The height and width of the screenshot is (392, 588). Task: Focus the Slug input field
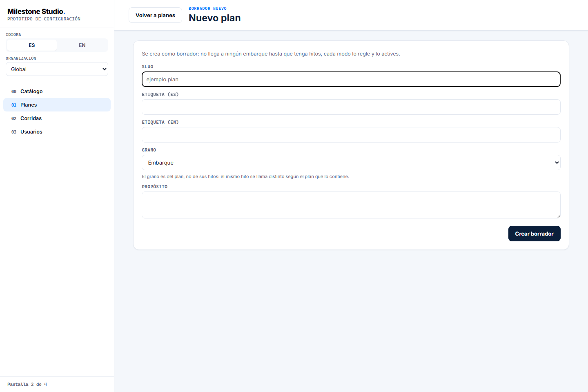pyautogui.click(x=351, y=79)
